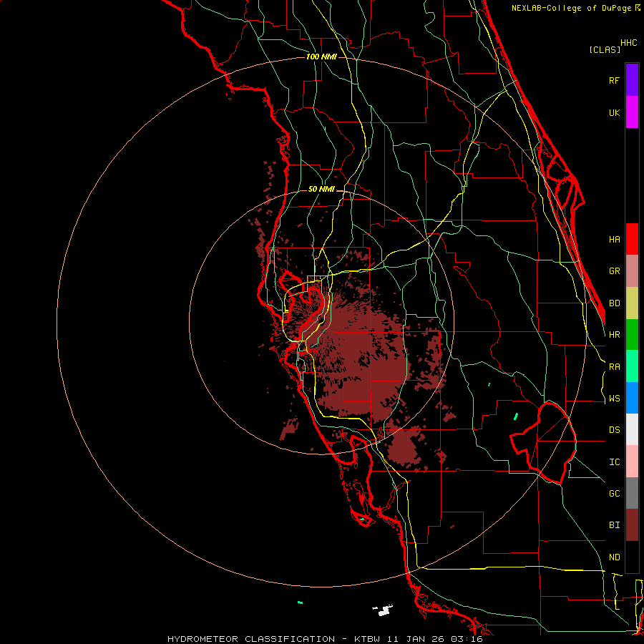Click the 'RF' legend label
Screen dimensions: 644x644
tap(614, 80)
